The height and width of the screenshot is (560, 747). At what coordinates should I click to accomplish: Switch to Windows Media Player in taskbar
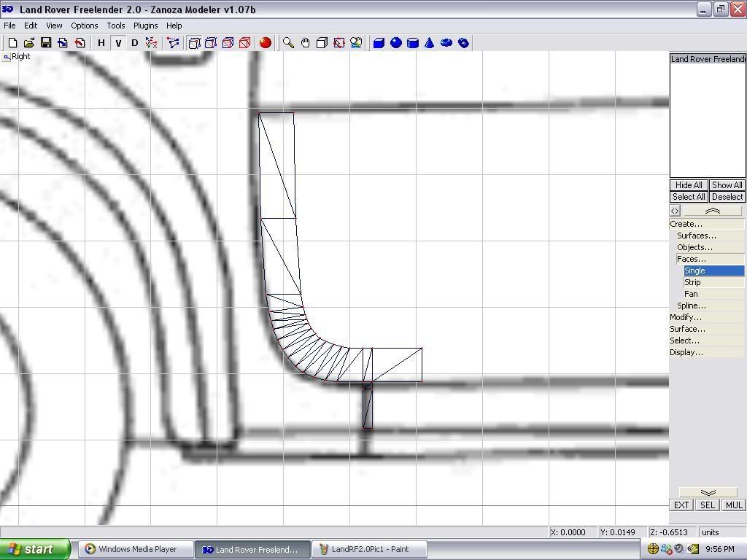click(x=136, y=549)
